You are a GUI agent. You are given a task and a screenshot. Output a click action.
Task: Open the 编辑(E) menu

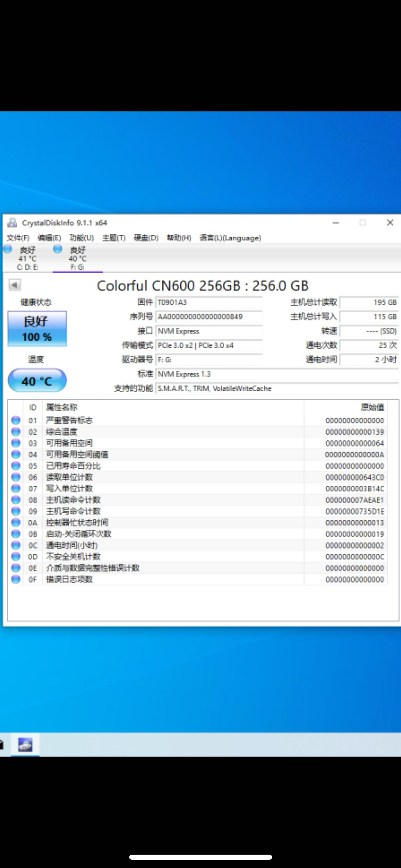49,238
